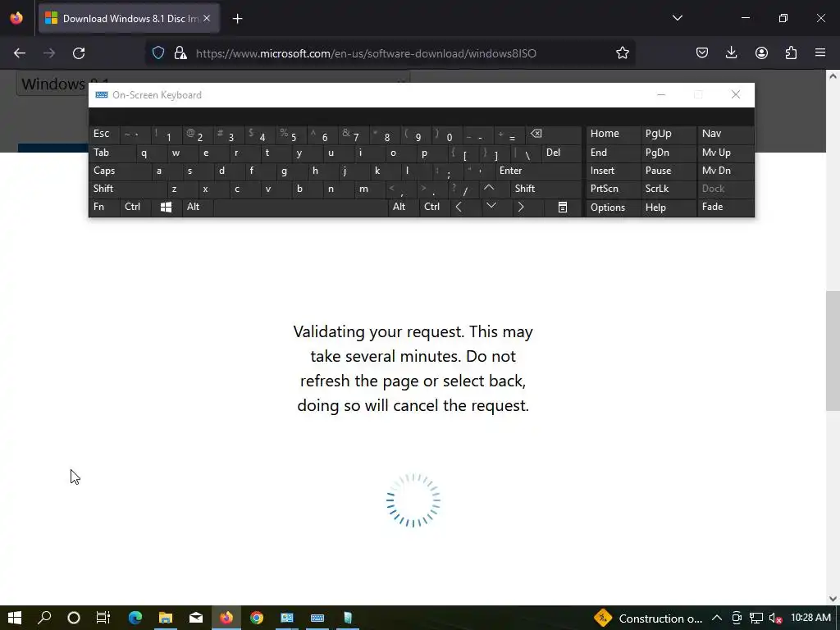Image resolution: width=840 pixels, height=630 pixels.
Task: Bookmark this page with star icon
Action: pos(622,53)
